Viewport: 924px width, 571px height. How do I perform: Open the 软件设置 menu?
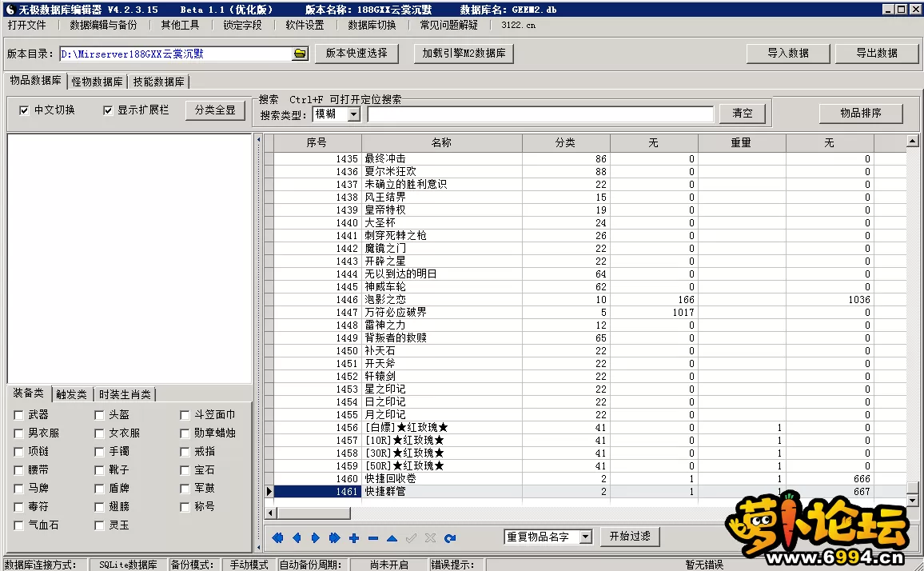click(305, 25)
